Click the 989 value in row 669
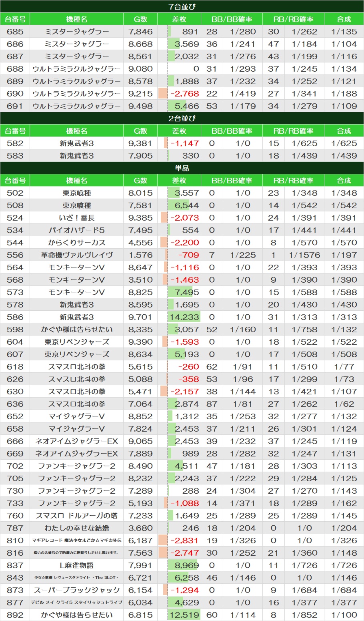This screenshot has height=621, width=364. coord(190,454)
